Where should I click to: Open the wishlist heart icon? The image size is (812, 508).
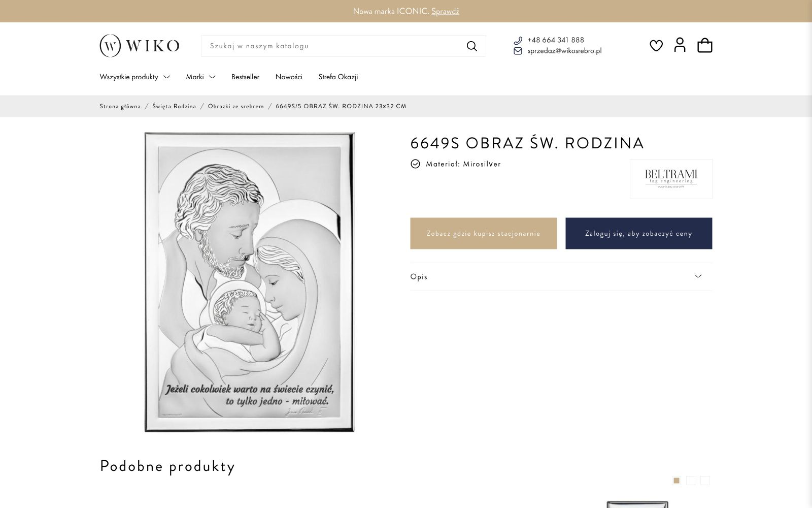[x=656, y=46]
